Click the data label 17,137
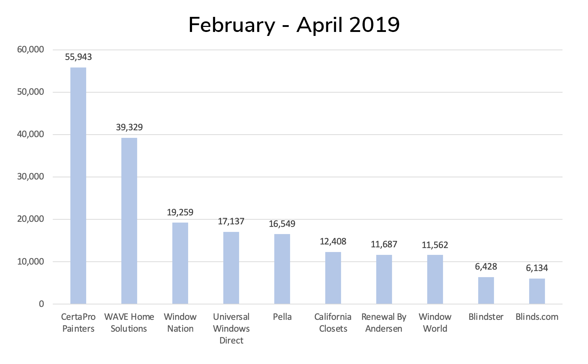This screenshot has width=588, height=364. pos(231,221)
